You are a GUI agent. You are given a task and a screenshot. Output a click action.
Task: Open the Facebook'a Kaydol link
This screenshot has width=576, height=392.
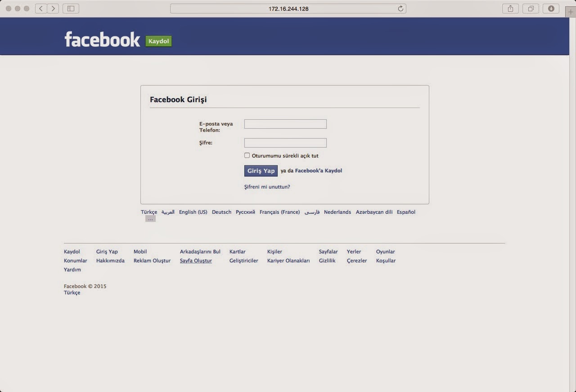coord(319,171)
